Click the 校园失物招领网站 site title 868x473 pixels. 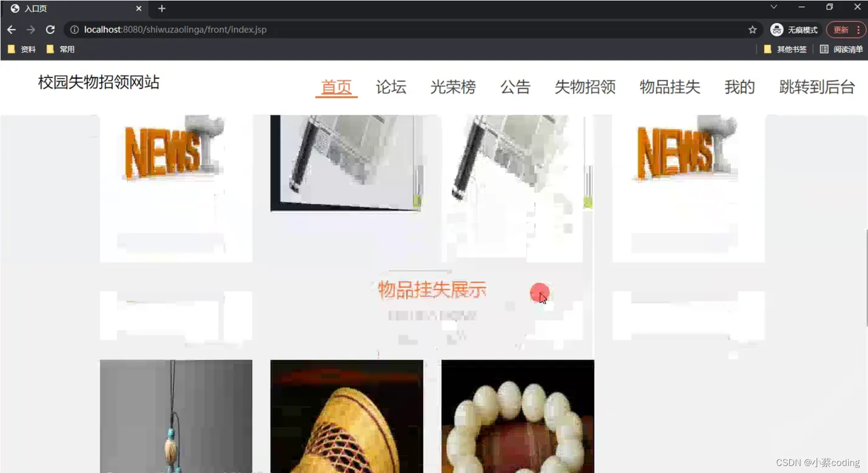pos(99,82)
